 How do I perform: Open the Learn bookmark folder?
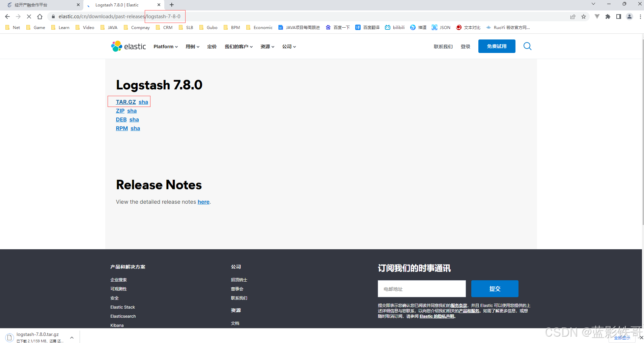click(x=60, y=28)
